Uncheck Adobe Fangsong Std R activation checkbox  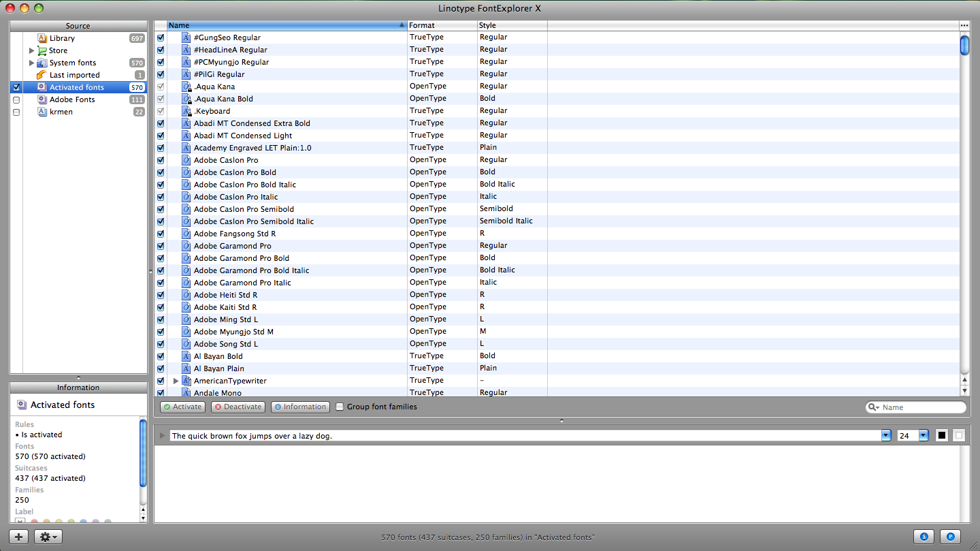(x=161, y=234)
